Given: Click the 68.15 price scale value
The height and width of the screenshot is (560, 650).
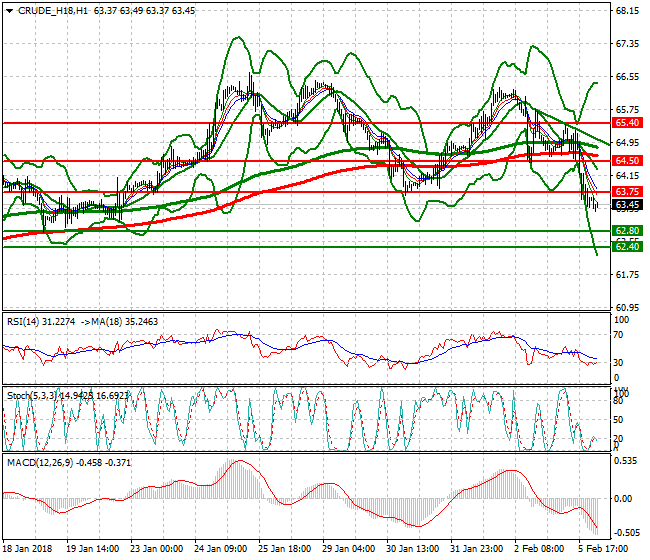Looking at the screenshot, I should pyautogui.click(x=627, y=11).
